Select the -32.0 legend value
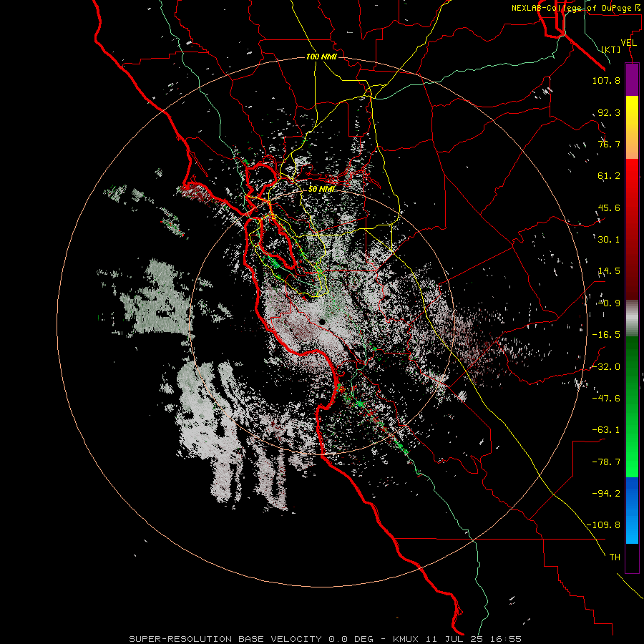This screenshot has height=644, width=644. pos(606,367)
